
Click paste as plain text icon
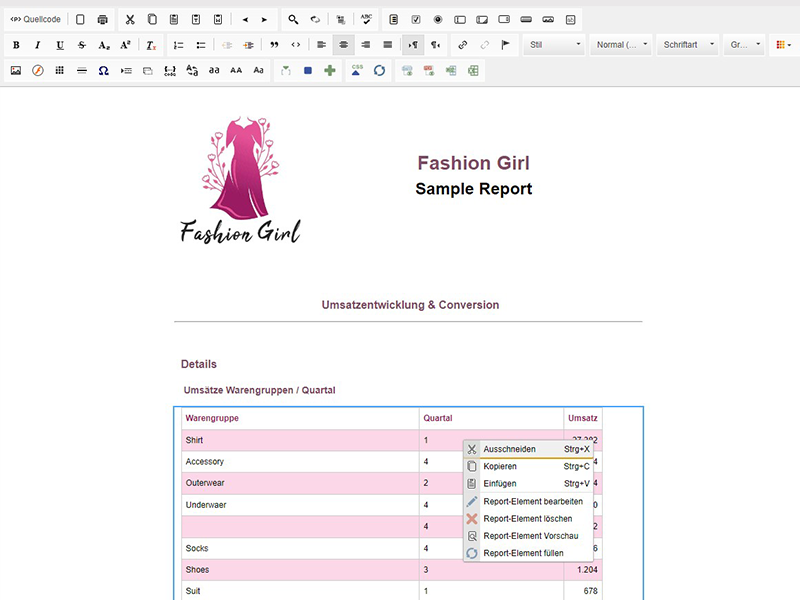coord(196,19)
